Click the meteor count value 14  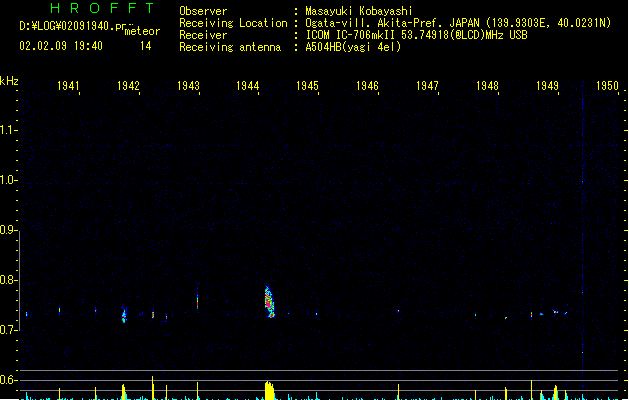pyautogui.click(x=146, y=46)
